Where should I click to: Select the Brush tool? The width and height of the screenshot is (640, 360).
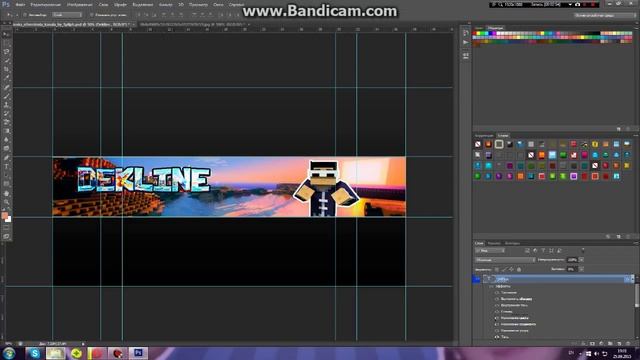[x=7, y=96]
